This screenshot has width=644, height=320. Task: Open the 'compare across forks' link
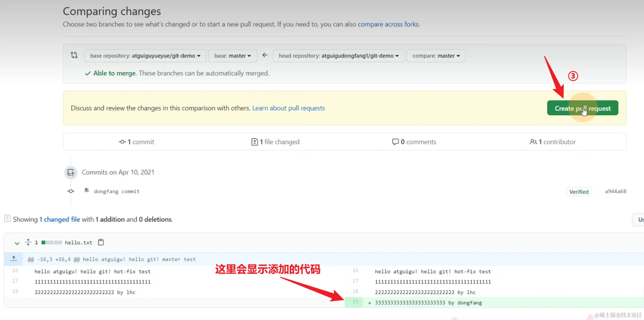388,24
